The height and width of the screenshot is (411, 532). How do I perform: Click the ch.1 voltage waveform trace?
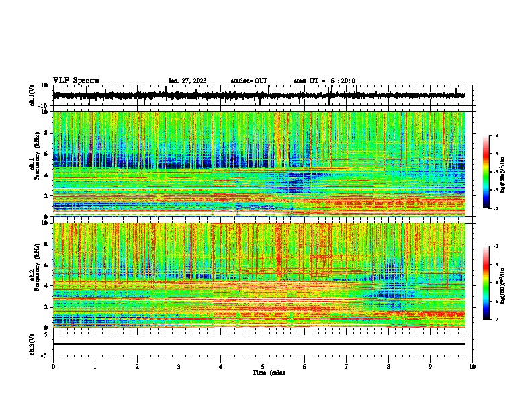point(259,95)
